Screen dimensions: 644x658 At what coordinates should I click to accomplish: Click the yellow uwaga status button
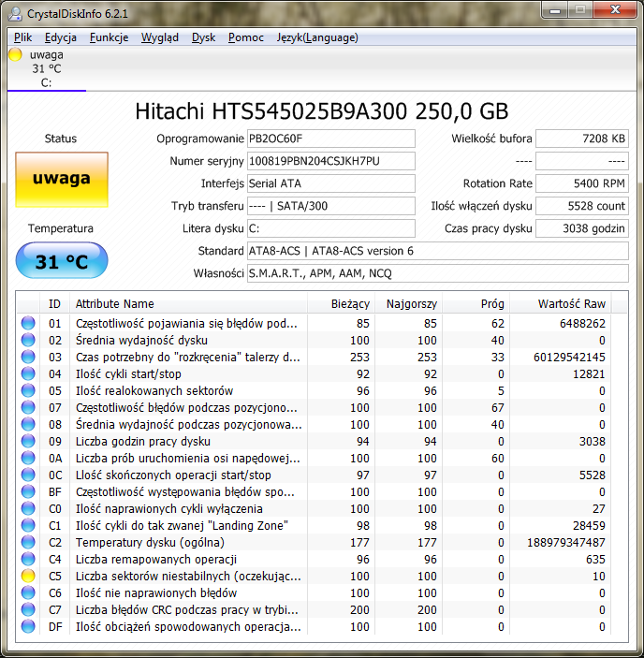click(62, 180)
